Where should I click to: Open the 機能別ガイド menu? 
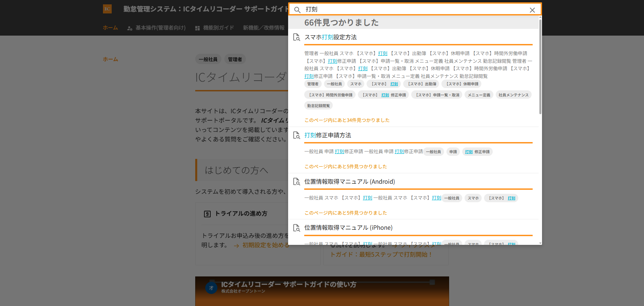click(215, 28)
